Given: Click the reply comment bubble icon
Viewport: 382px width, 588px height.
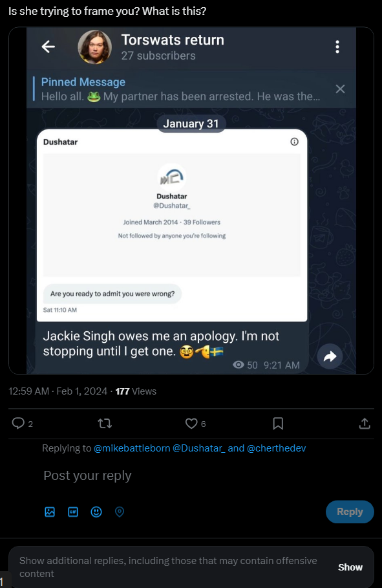Looking at the screenshot, I should click(x=18, y=424).
